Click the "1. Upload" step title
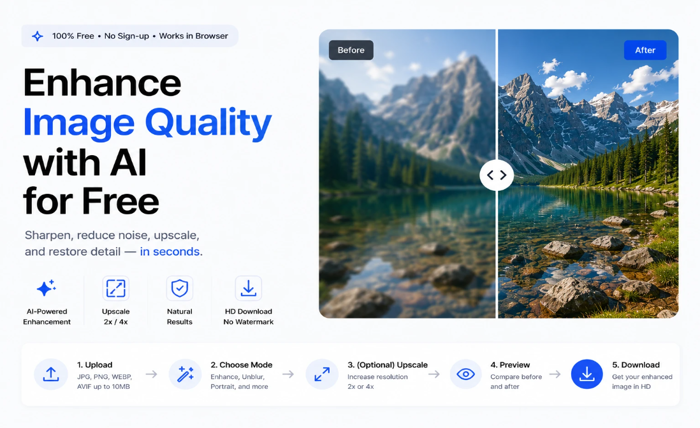The width and height of the screenshot is (700, 428). point(95,365)
